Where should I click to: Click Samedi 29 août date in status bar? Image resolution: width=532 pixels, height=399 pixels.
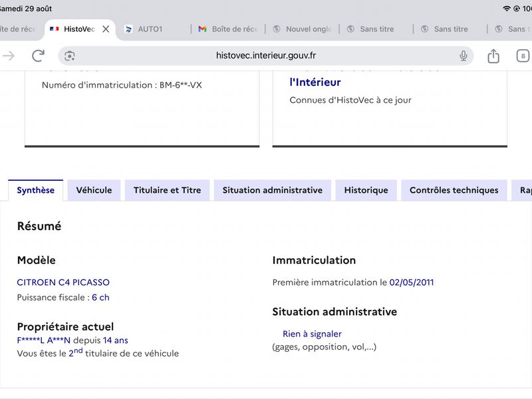coord(26,9)
